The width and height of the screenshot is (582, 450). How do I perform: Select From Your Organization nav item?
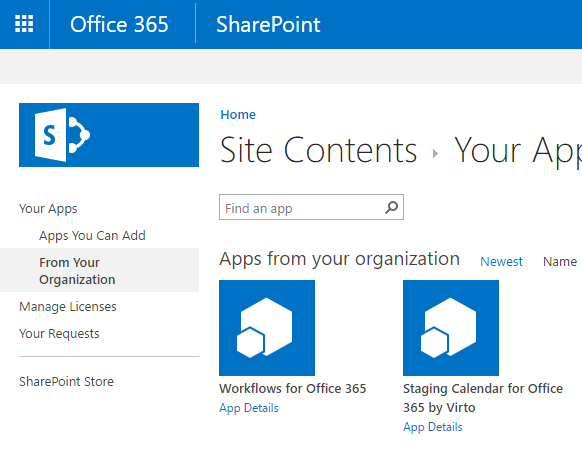click(x=99, y=270)
